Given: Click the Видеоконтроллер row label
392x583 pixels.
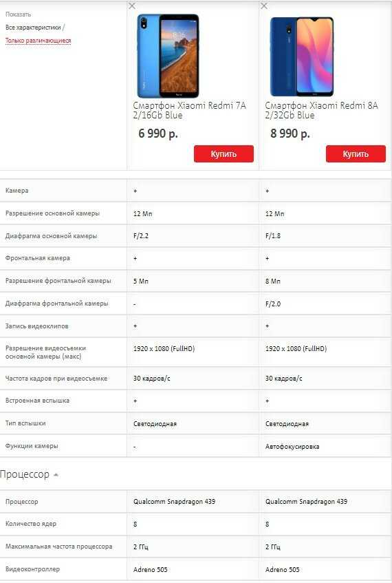Looking at the screenshot, I should tap(32, 569).
